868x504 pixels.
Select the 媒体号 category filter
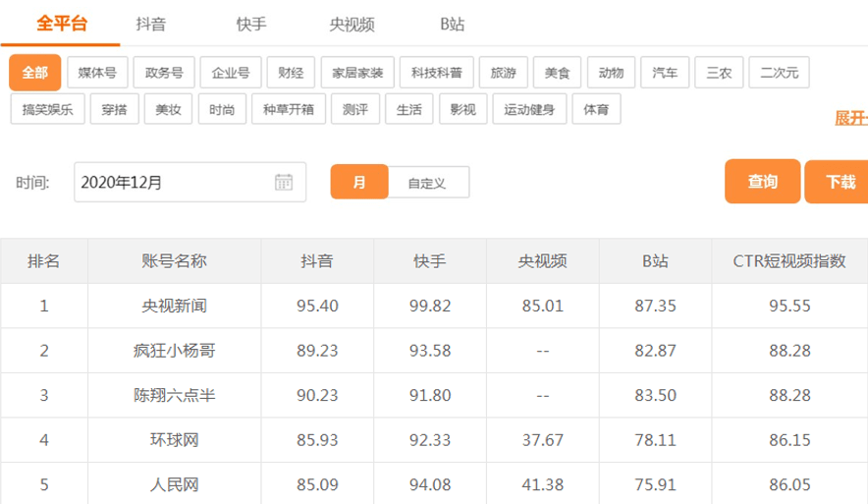click(97, 73)
